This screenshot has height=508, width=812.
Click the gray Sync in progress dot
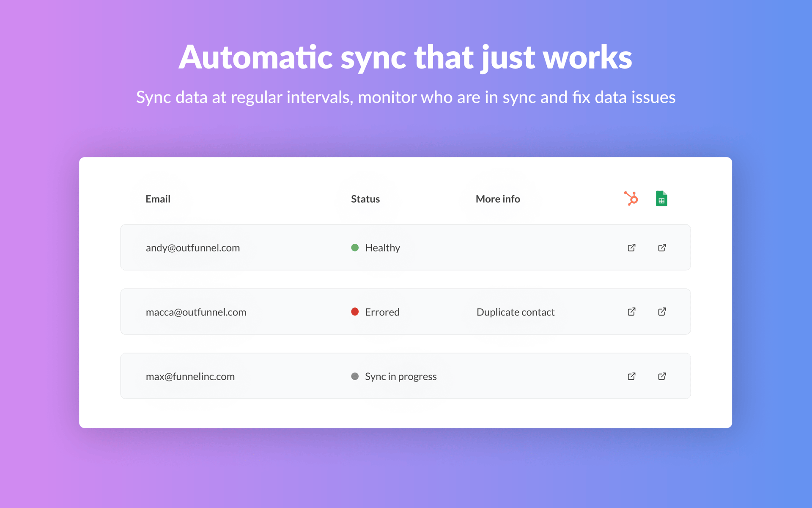(x=355, y=376)
